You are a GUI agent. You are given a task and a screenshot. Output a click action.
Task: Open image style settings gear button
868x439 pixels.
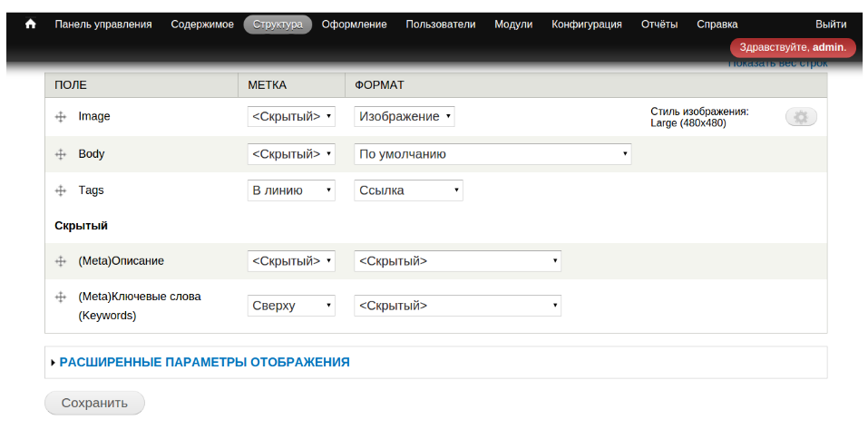pos(801,117)
